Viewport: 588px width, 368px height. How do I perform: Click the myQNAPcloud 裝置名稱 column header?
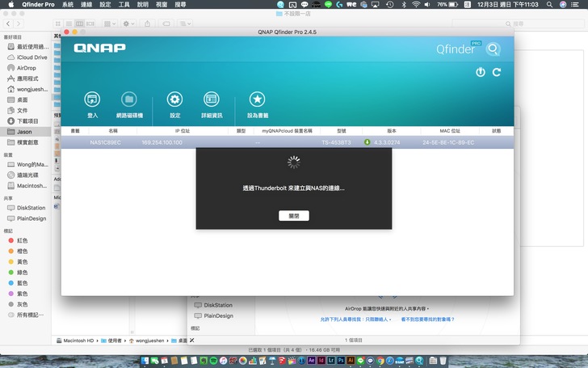287,131
